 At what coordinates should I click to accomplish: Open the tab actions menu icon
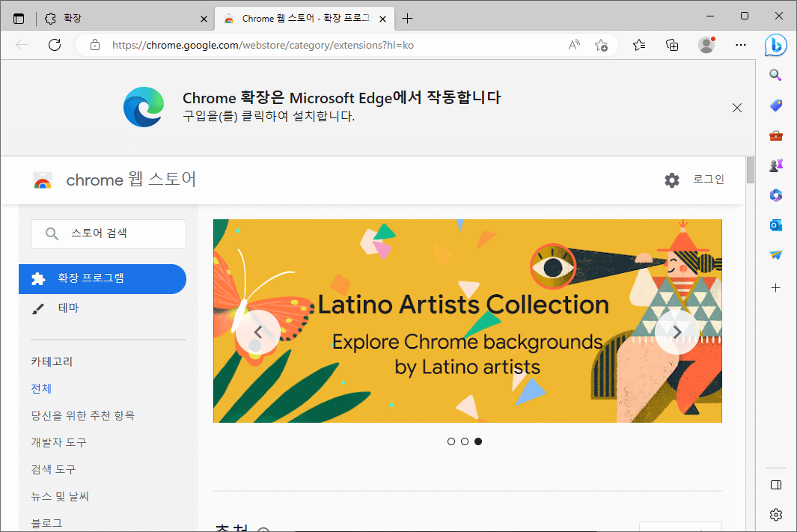point(19,19)
